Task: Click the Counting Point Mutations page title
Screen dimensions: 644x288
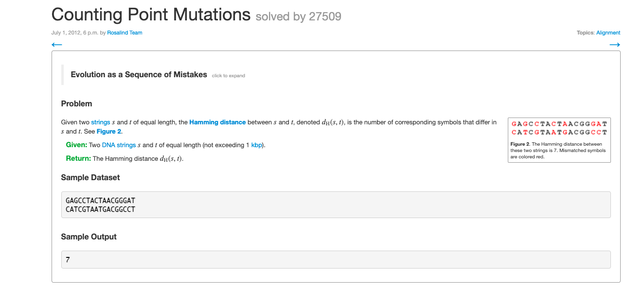Action: coord(151,15)
